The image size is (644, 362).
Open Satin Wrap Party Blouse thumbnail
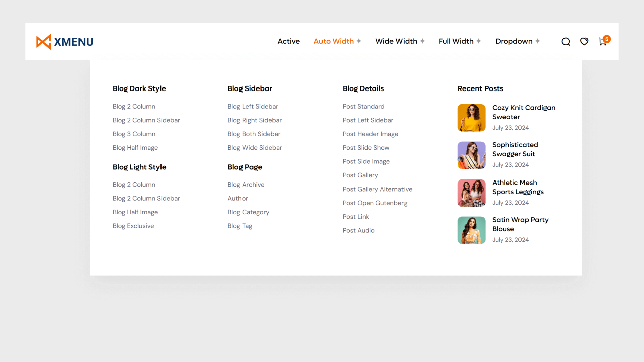[471, 230]
